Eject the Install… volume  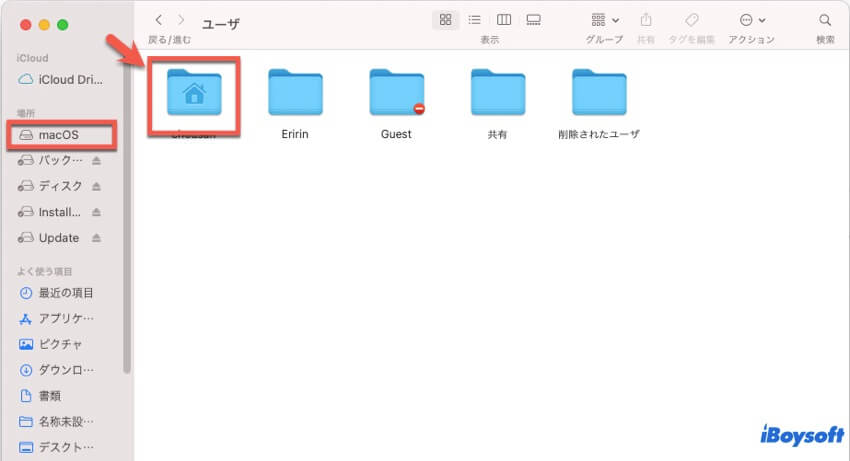[96, 212]
